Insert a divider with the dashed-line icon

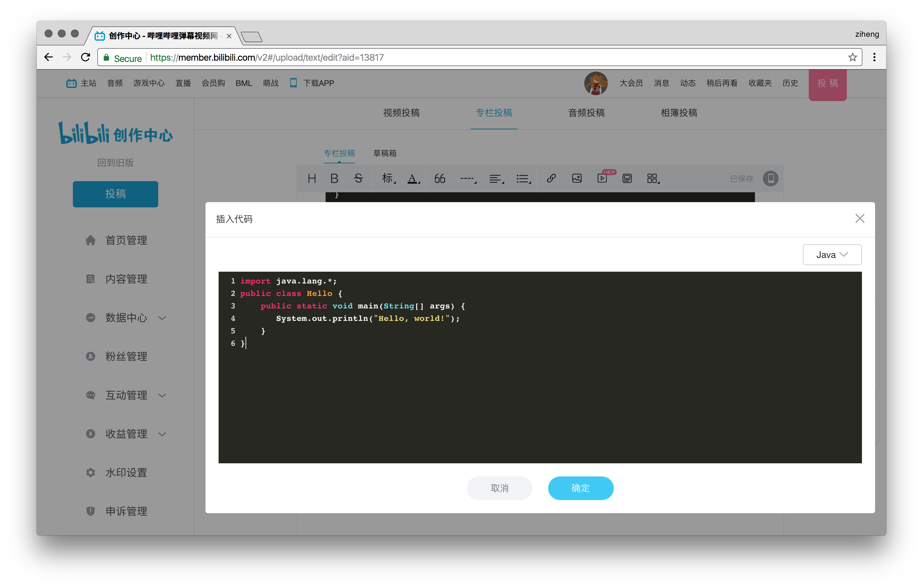coord(467,178)
